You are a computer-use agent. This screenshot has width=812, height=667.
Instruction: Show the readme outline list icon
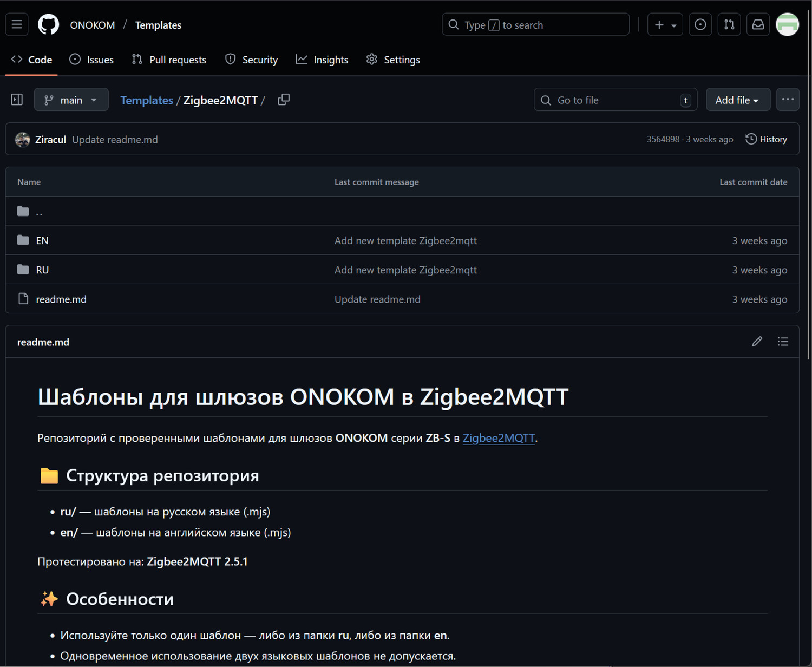tap(783, 342)
